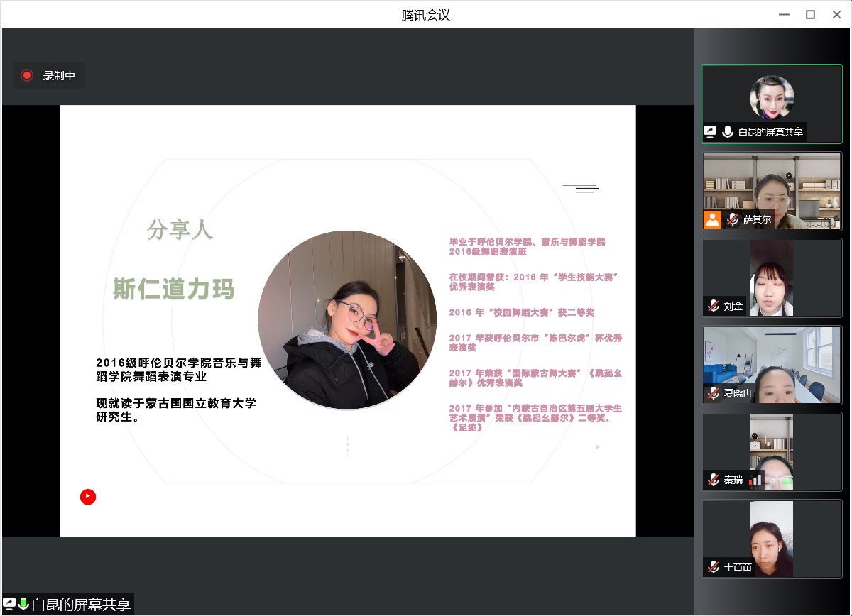Select 刘金's video tile
The width and height of the screenshot is (852, 616).
point(772,277)
